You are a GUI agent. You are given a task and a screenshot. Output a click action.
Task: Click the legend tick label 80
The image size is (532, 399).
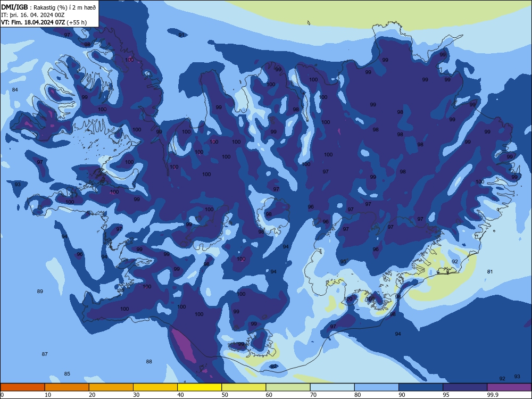tap(358, 395)
